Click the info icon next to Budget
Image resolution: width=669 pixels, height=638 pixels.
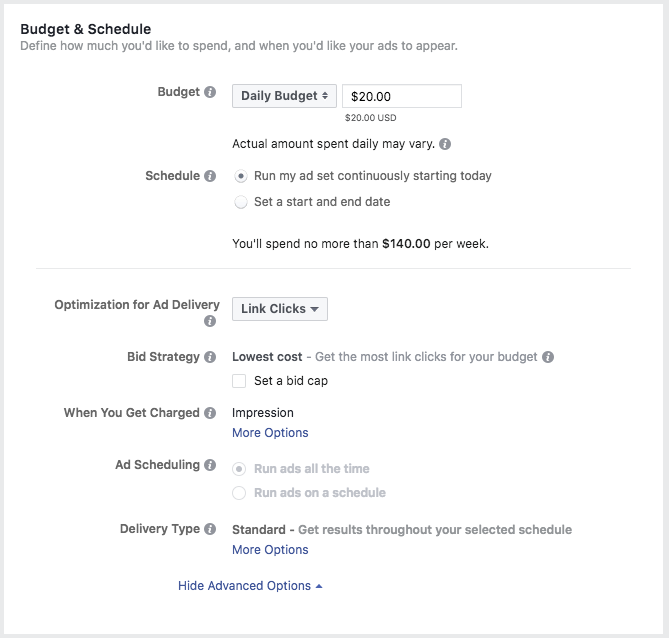[x=209, y=92]
